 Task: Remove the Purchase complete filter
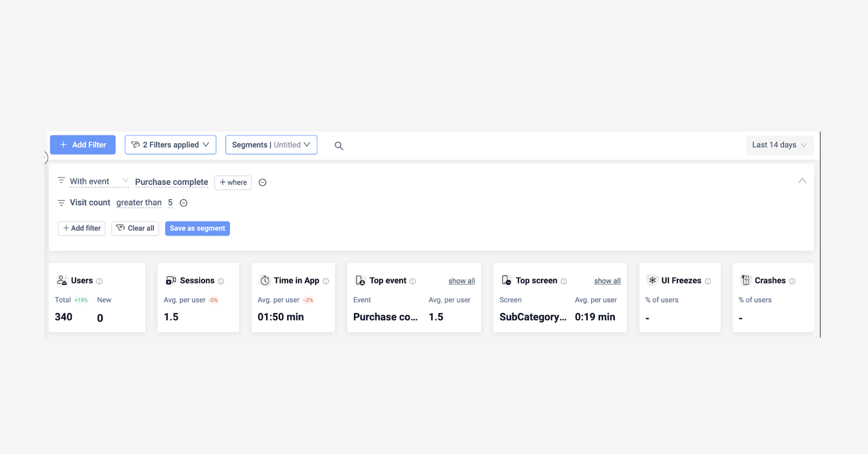tap(263, 182)
